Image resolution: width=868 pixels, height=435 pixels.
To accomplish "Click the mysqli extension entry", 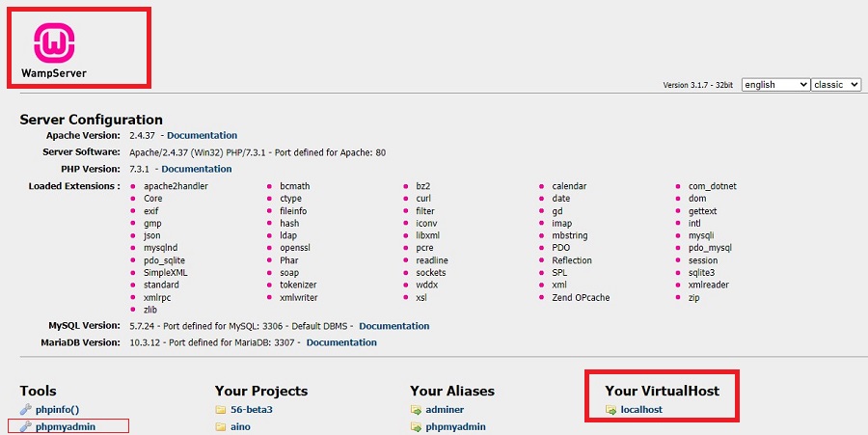I will 701,235.
